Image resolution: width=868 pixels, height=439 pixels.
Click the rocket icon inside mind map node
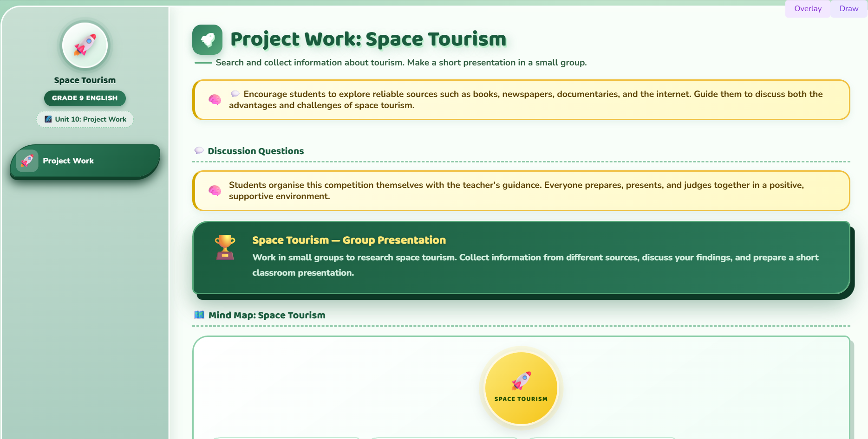point(521,381)
